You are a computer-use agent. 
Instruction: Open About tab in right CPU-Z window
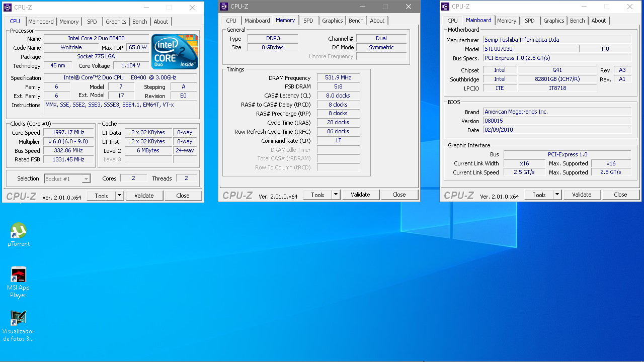(599, 21)
